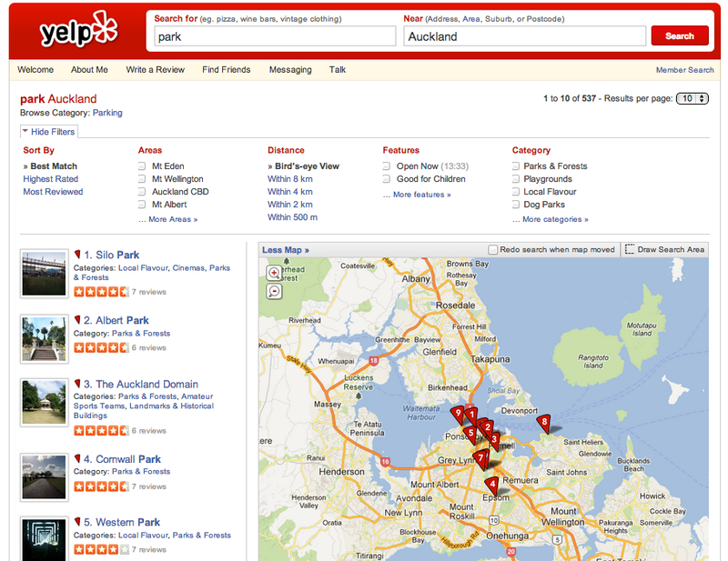728x561 pixels.
Task: Click the Draw Search Area button
Action: tap(665, 249)
